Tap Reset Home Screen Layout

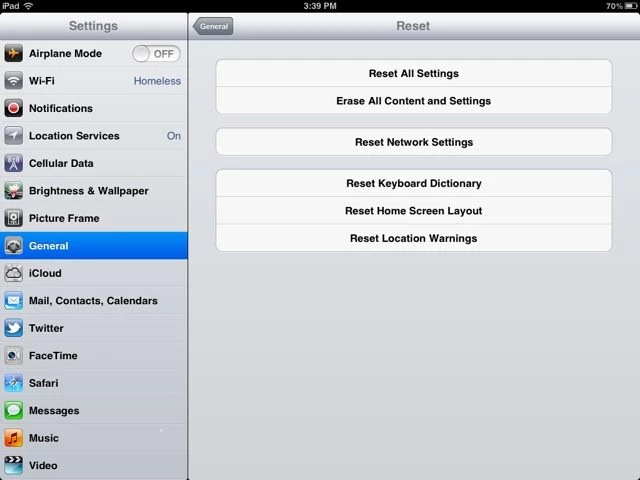point(414,211)
